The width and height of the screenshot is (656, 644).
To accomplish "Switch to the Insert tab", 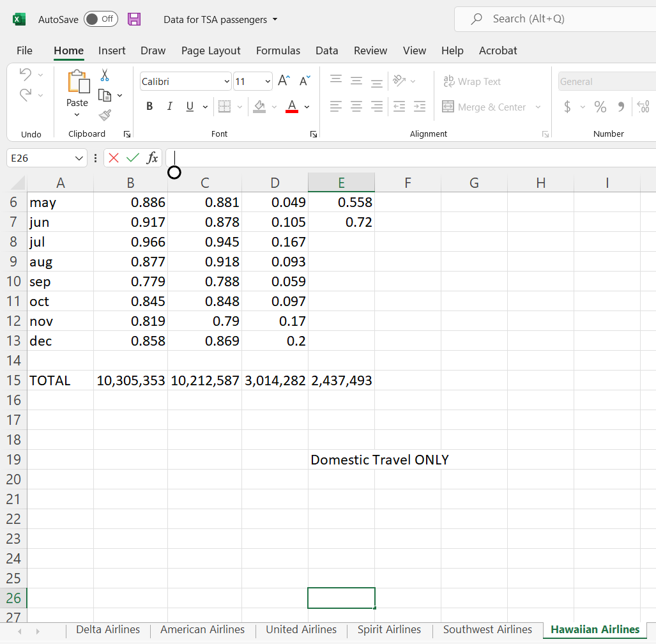I will pyautogui.click(x=112, y=50).
